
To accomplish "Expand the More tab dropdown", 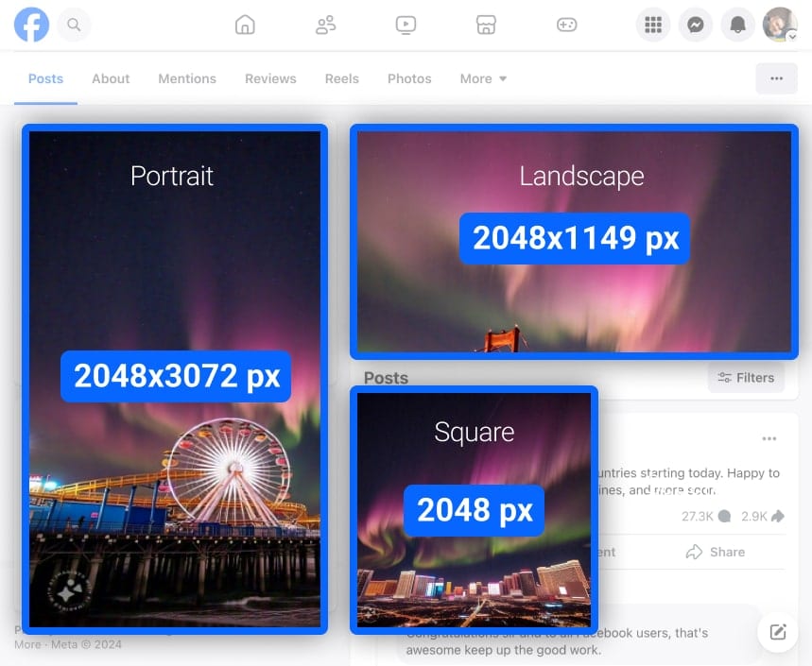I will 483,78.
